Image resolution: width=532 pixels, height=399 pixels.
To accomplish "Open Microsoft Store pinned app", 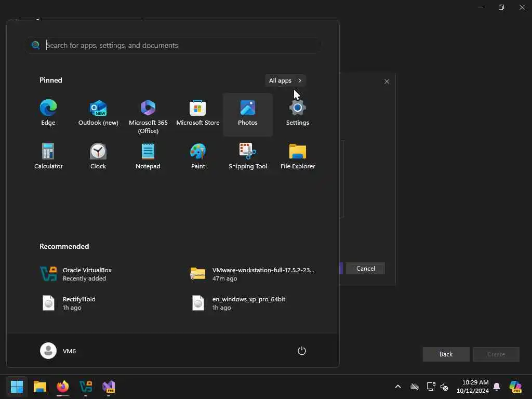I will pos(198,114).
